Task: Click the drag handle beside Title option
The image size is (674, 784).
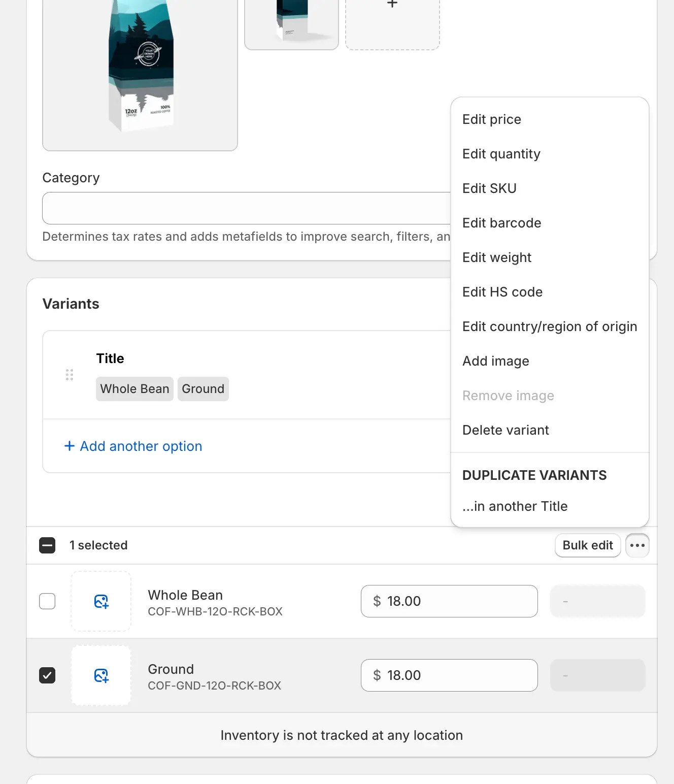Action: tap(70, 375)
